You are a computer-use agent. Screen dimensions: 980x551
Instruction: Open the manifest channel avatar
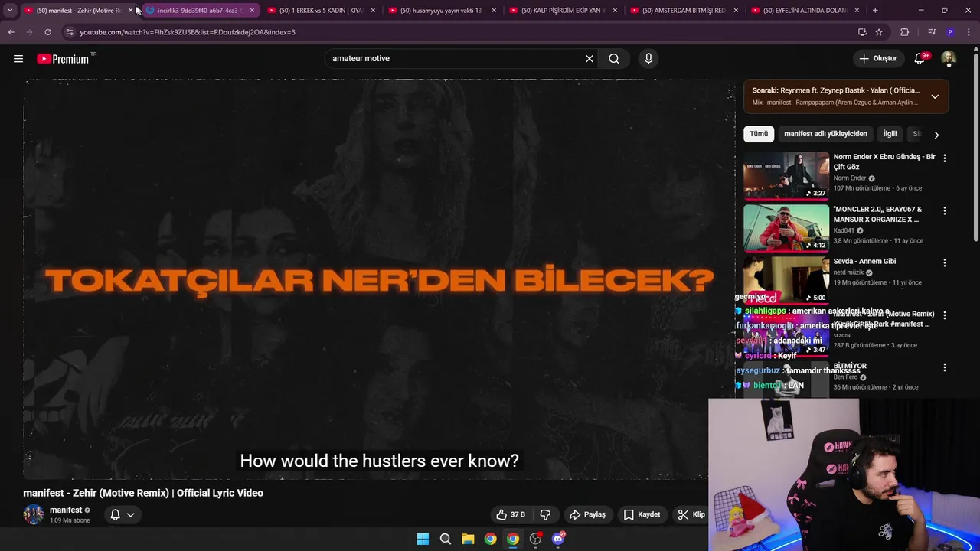(33, 514)
